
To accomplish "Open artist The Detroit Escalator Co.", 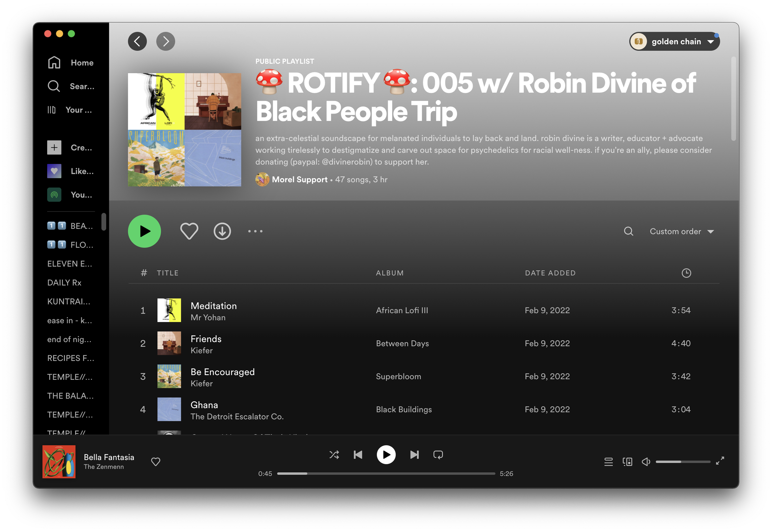I will point(237,416).
